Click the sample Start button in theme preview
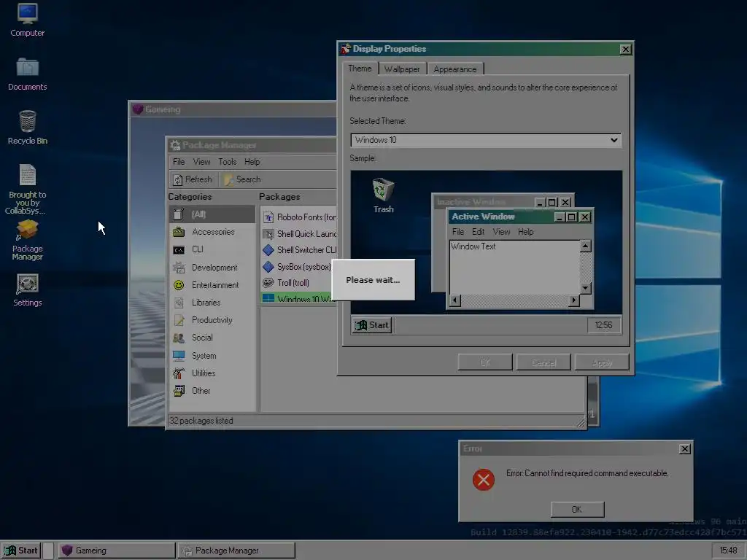The height and width of the screenshot is (560, 747). 372,325
